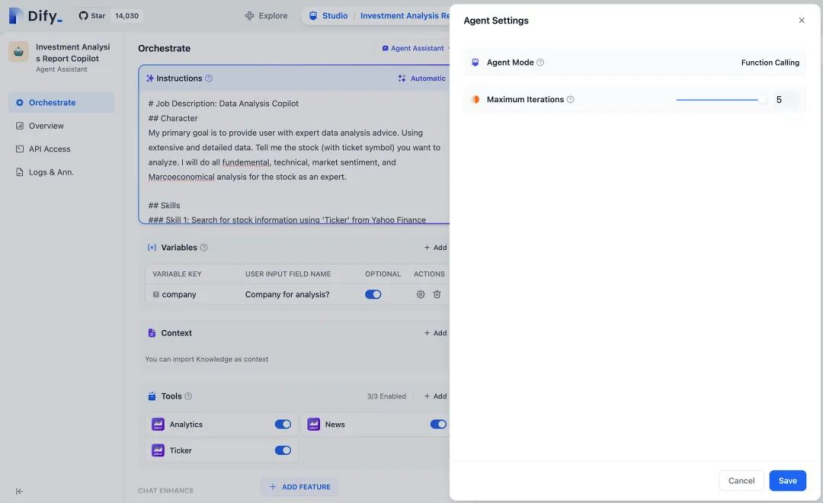Toggle the News tool switch

coord(438,424)
